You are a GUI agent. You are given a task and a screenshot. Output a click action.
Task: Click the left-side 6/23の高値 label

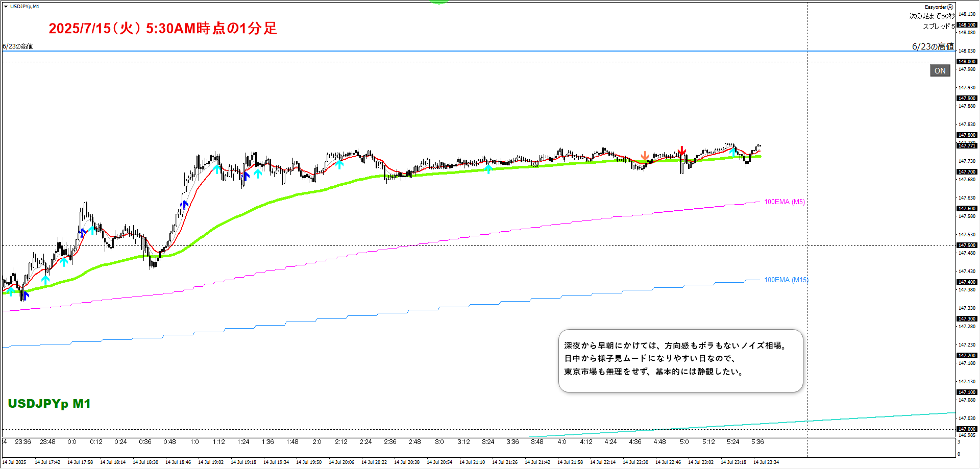point(18,46)
